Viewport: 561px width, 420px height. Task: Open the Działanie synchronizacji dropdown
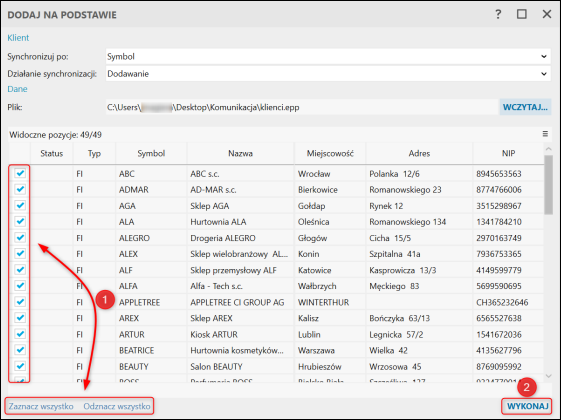tap(328, 74)
